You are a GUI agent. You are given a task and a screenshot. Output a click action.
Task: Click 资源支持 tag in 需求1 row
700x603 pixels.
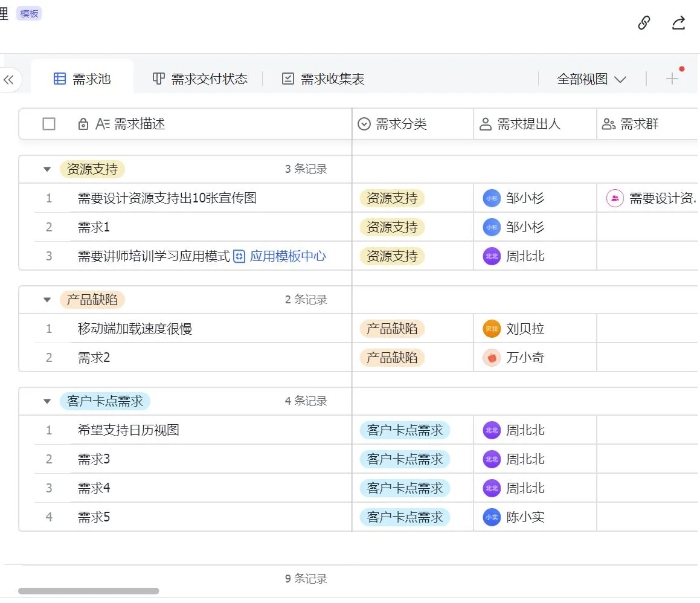click(x=392, y=227)
